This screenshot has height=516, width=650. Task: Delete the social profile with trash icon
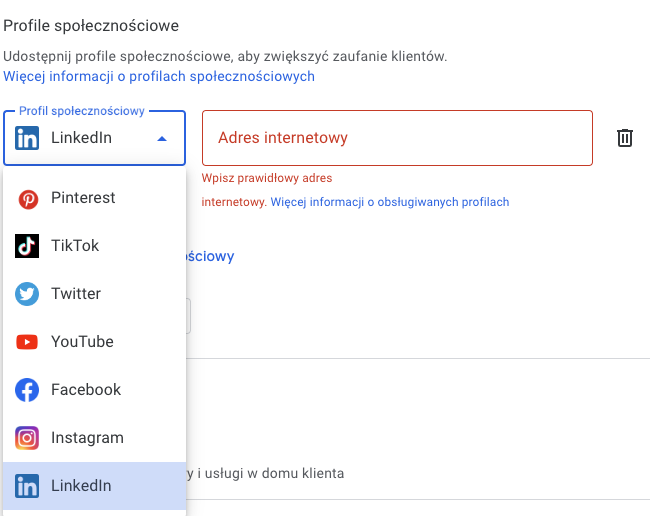pos(625,138)
